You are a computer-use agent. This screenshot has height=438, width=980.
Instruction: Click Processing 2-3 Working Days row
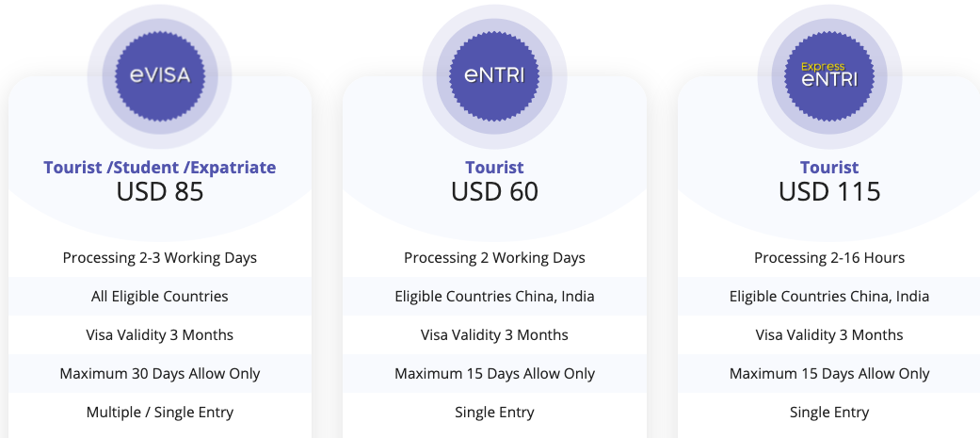click(x=159, y=258)
